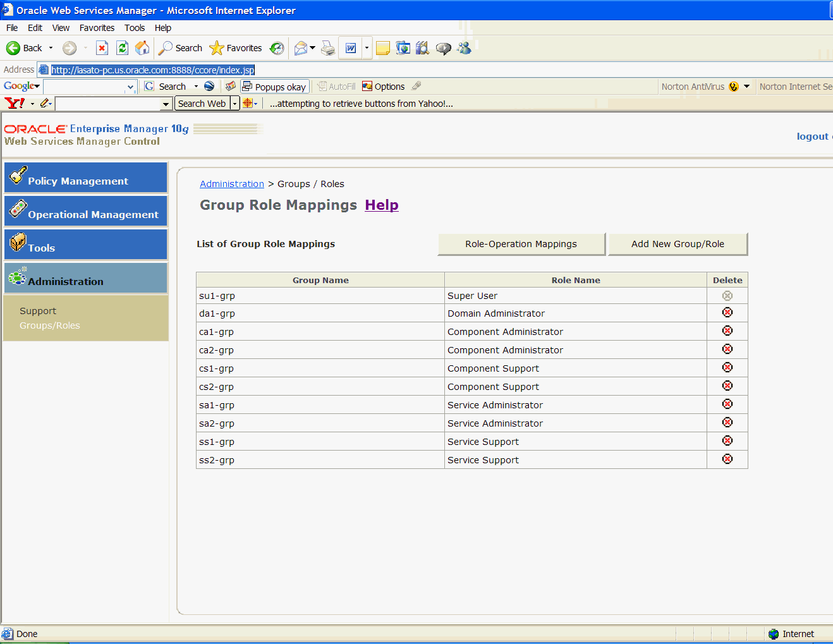
Task: Delete the ca2-grp mapping
Action: [727, 349]
